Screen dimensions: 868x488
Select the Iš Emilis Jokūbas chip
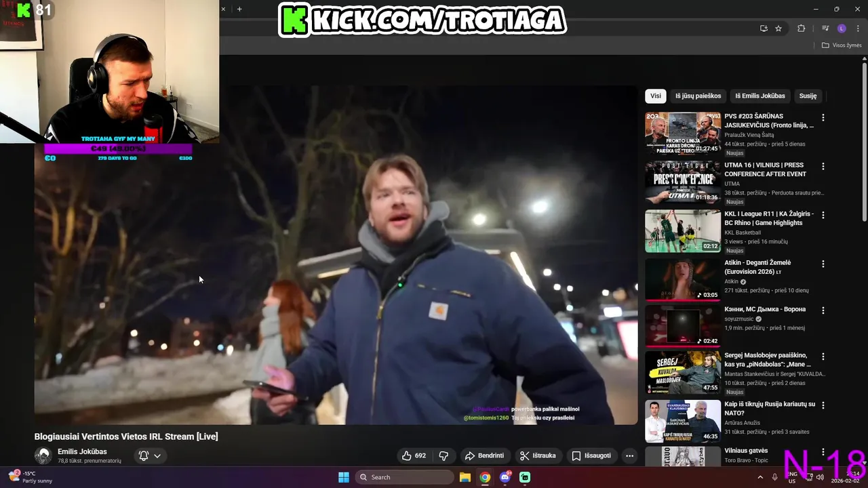[760, 96]
